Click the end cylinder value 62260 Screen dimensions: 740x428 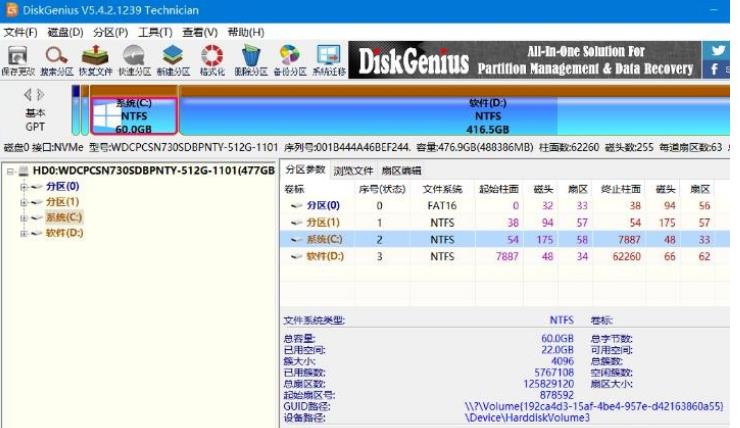coord(626,257)
